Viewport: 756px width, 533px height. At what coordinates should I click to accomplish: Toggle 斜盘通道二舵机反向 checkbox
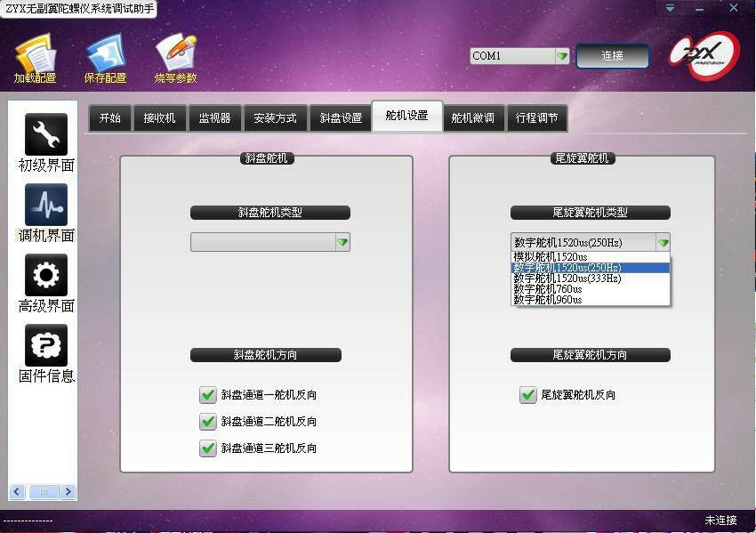[208, 422]
